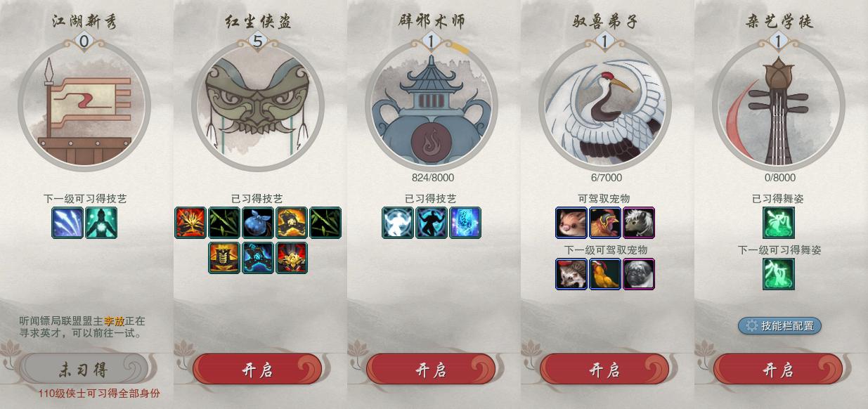Viewport: 868px width, 409px height.
Task: Click the blue pouch skill icon under 红尘侠盗
Action: (258, 223)
